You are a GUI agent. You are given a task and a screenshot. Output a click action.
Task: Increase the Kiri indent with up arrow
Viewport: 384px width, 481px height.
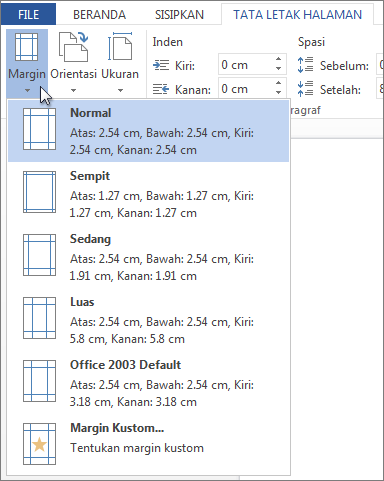[279, 59]
